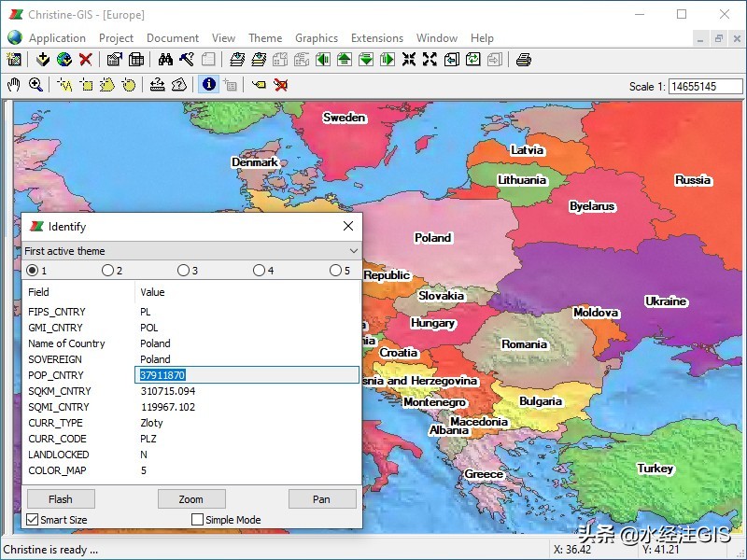Open the Graphics menu
The image size is (747, 560).
click(317, 38)
